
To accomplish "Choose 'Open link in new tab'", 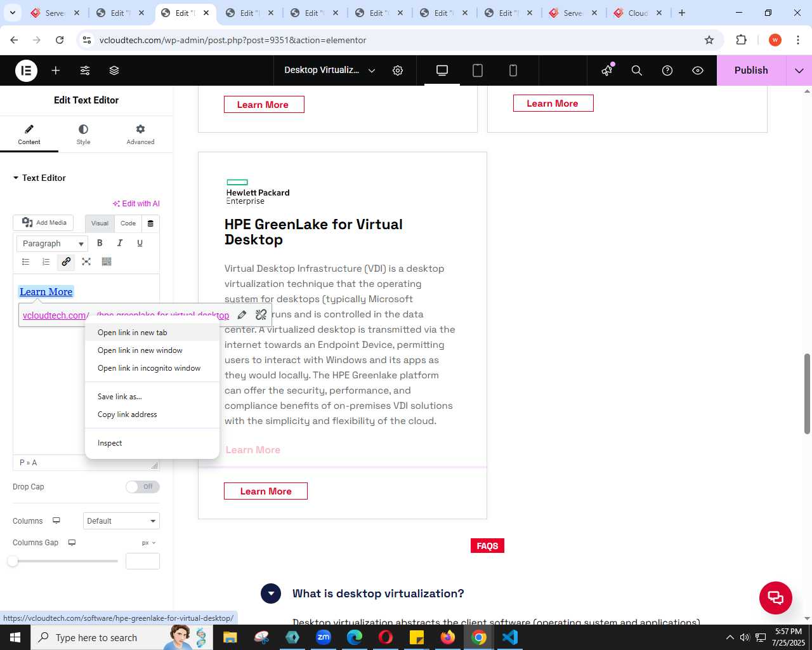I will [x=152, y=333].
